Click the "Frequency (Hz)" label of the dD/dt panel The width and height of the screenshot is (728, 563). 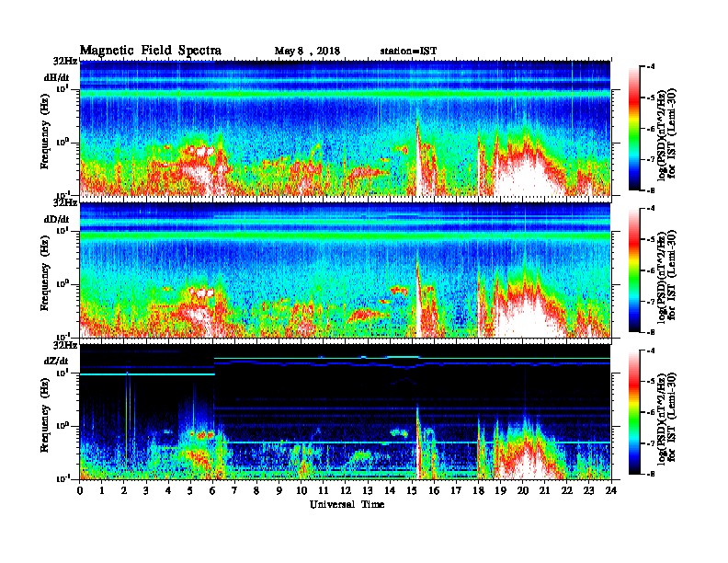[x=44, y=273]
